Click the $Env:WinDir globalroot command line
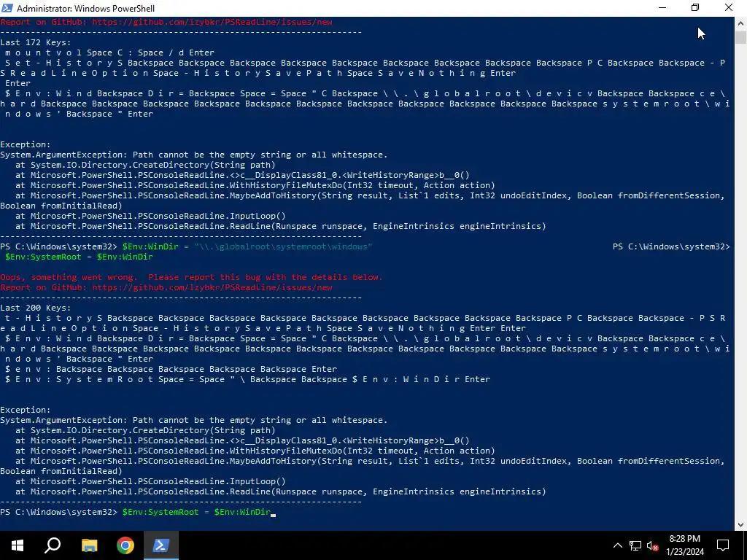This screenshot has height=560, width=747. pyautogui.click(x=247, y=246)
